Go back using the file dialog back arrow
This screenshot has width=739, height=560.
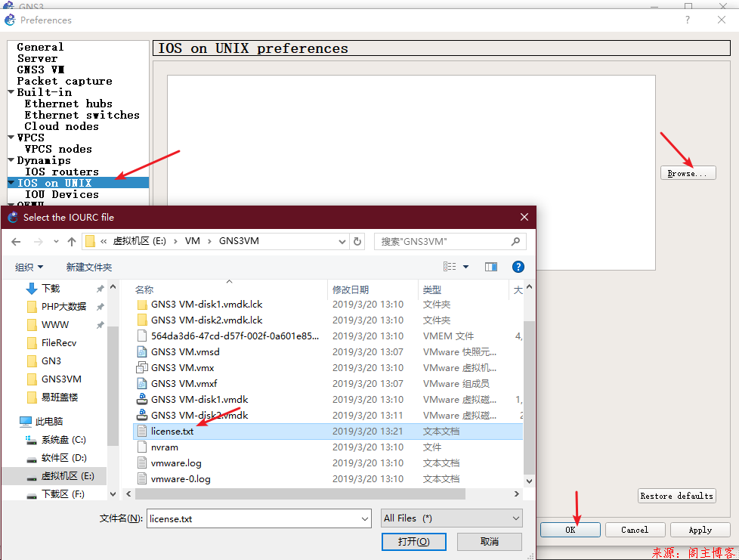coord(16,242)
